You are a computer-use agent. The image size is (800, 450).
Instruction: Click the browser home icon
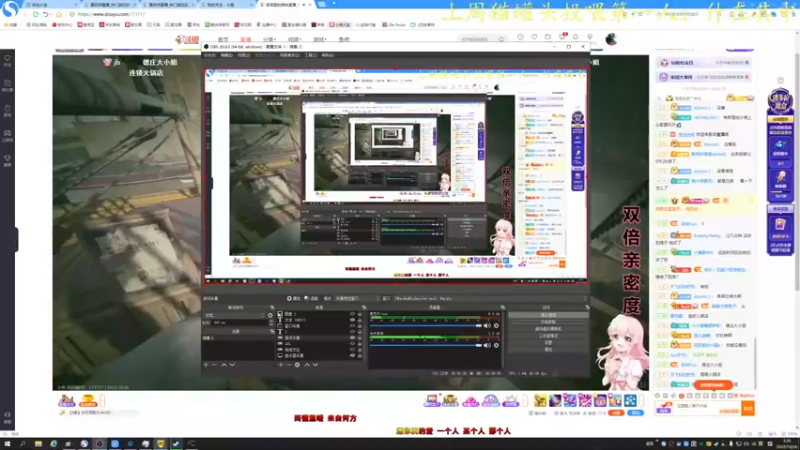(59, 14)
